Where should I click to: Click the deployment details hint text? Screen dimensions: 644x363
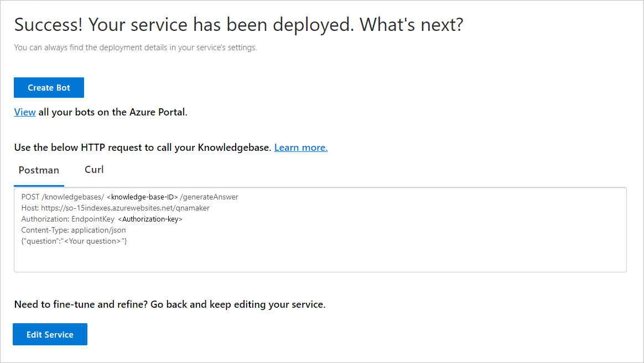[136, 48]
